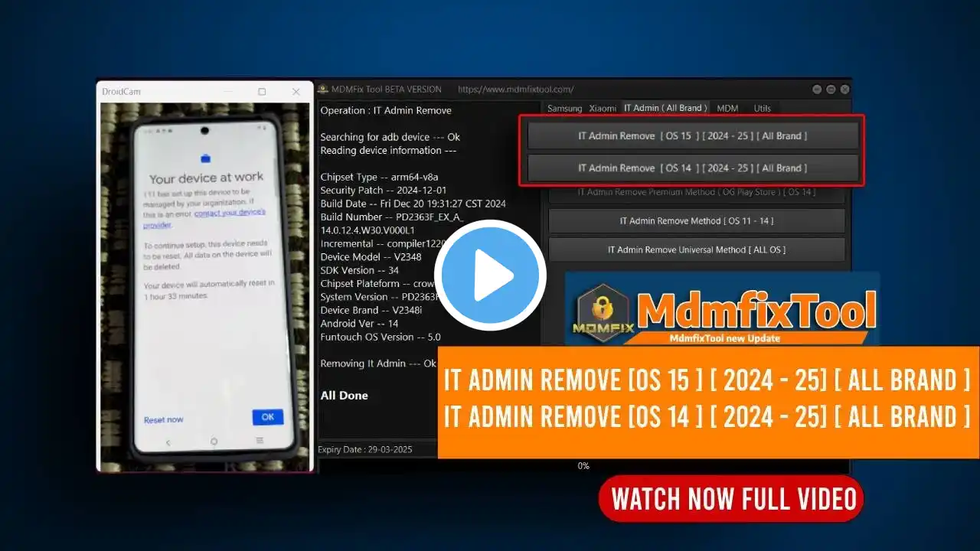Select the Device Brand log line
Viewport: 980px width, 551px height.
coord(371,310)
